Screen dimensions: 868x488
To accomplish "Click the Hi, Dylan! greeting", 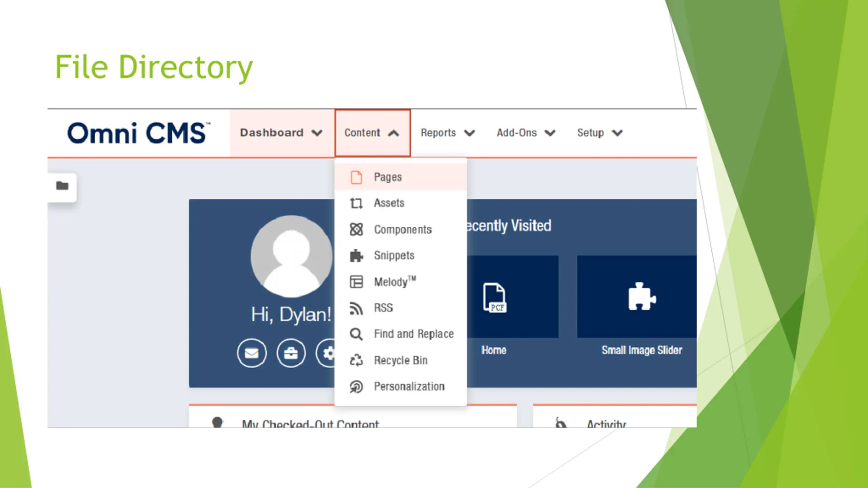I will pyautogui.click(x=291, y=314).
